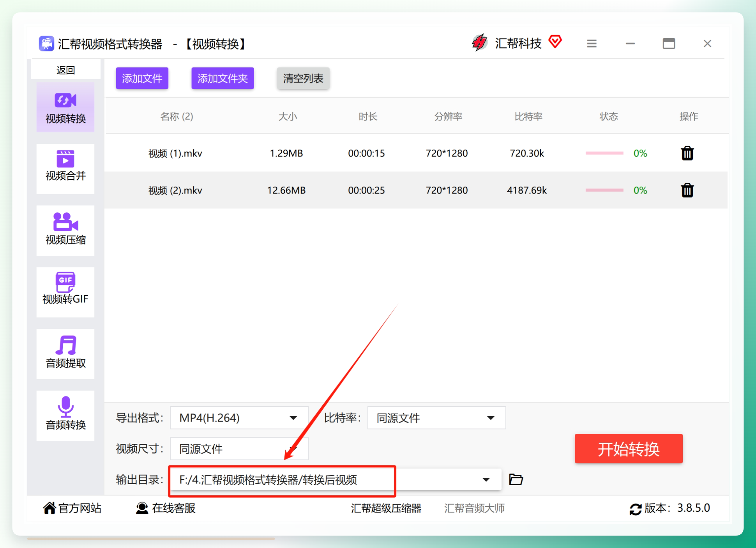The image size is (756, 548).
Task: Click version number 3.8.5.0
Action: 693,508
